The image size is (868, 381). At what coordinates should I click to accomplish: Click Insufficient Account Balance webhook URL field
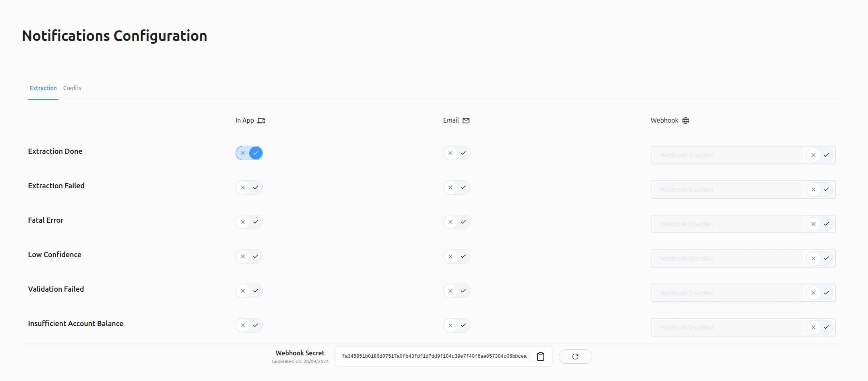(x=728, y=327)
